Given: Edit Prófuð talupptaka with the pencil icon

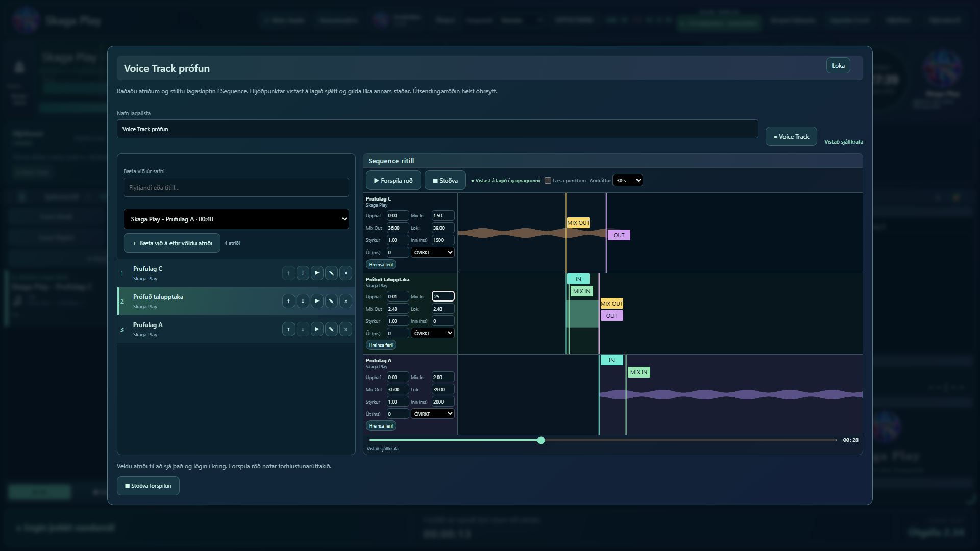Looking at the screenshot, I should [x=331, y=301].
